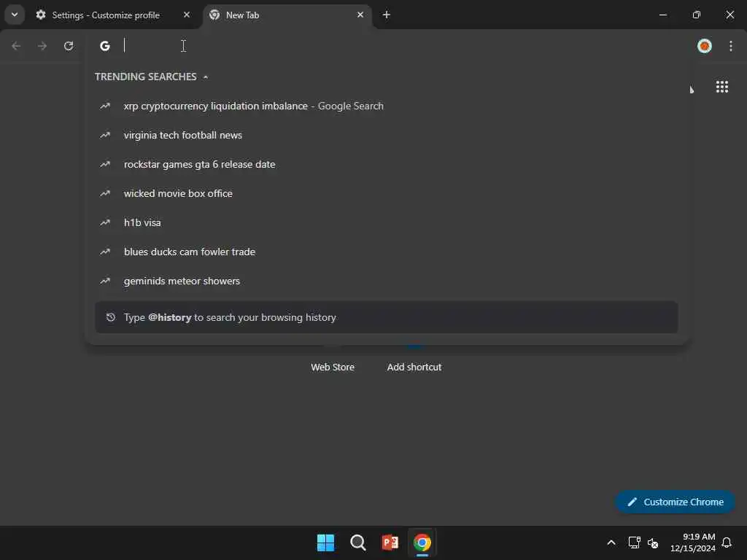Click trending icon beside virginia tech football
747x560 pixels.
105,135
